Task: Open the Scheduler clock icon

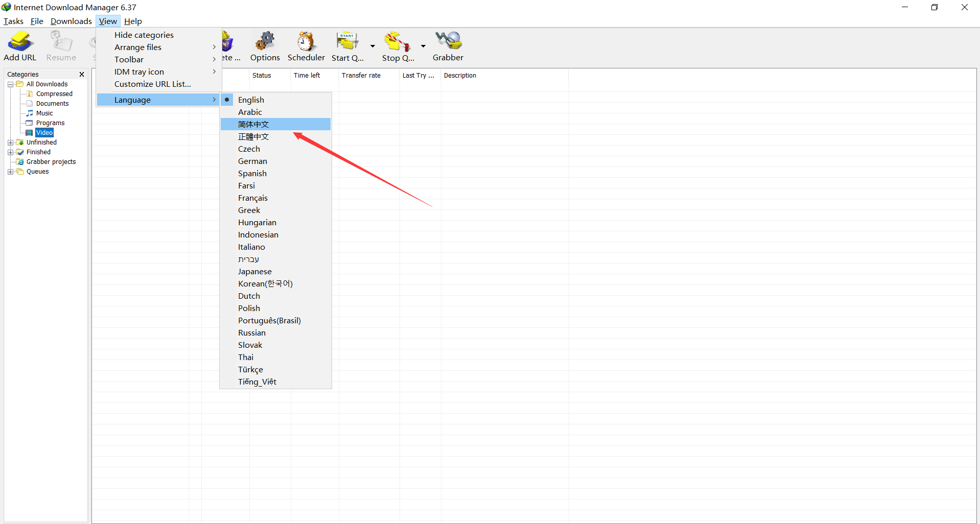Action: [x=306, y=41]
